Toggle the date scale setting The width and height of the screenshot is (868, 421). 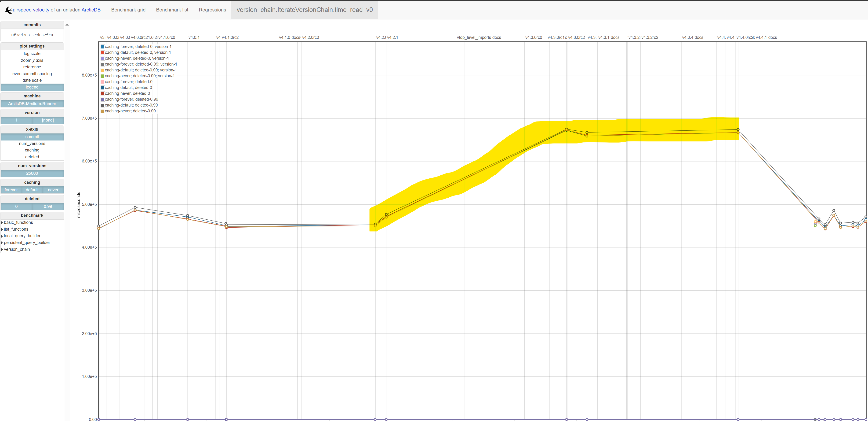[32, 80]
